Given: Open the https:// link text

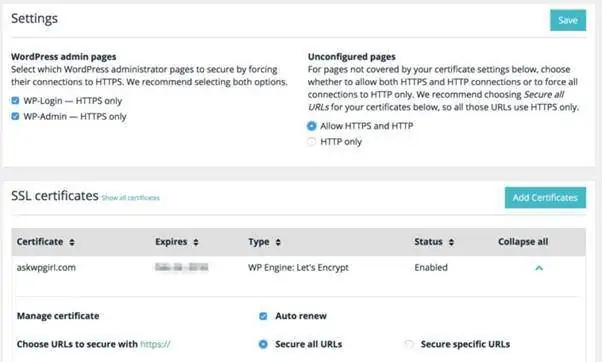Looking at the screenshot, I should (x=155, y=344).
